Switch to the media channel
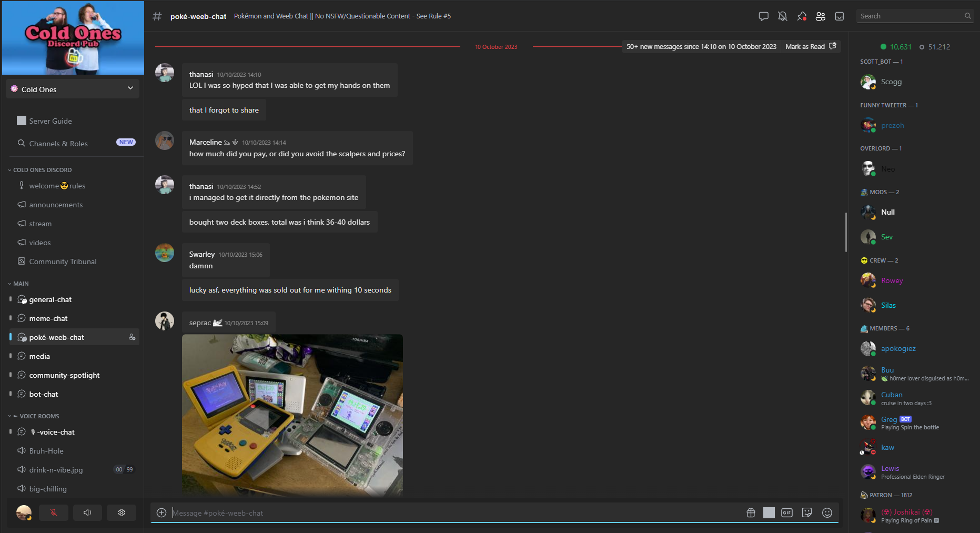The image size is (980, 533). click(74, 356)
